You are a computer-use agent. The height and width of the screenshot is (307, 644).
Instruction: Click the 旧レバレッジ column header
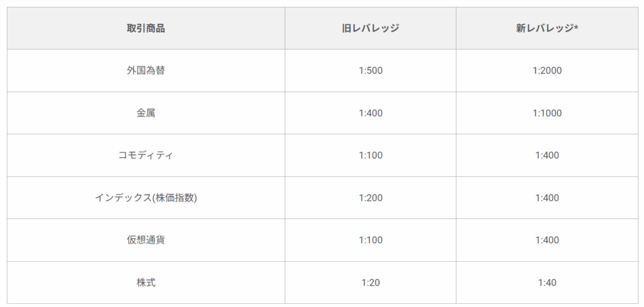point(370,28)
